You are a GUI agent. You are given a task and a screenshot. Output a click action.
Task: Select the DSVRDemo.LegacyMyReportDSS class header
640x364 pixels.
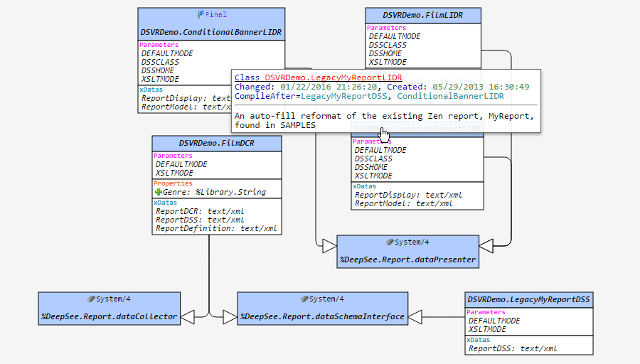528,299
